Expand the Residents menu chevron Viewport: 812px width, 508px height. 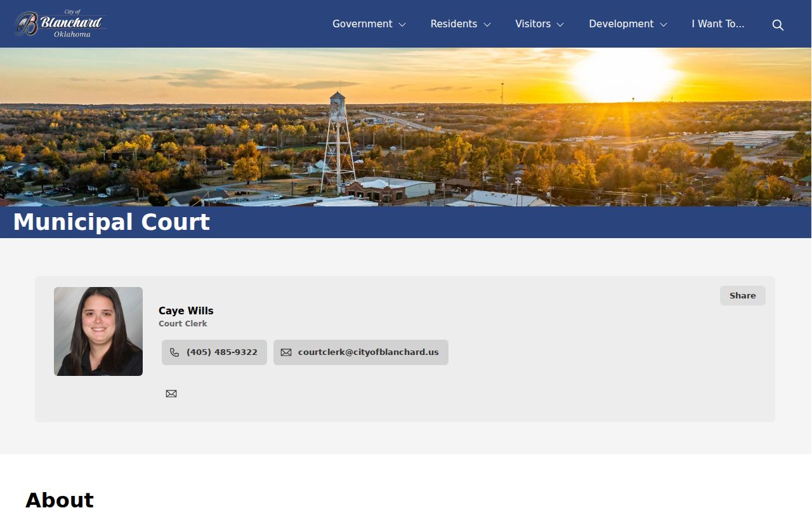(x=487, y=25)
